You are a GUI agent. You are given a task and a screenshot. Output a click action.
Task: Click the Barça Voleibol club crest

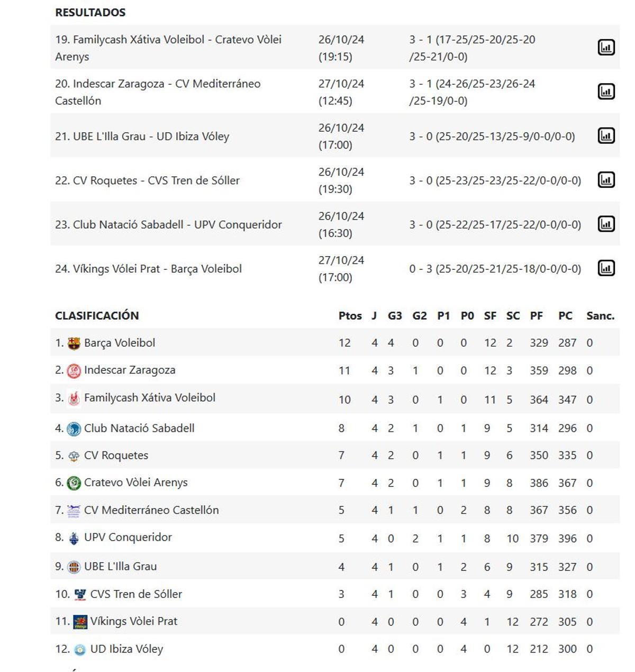pos(74,342)
